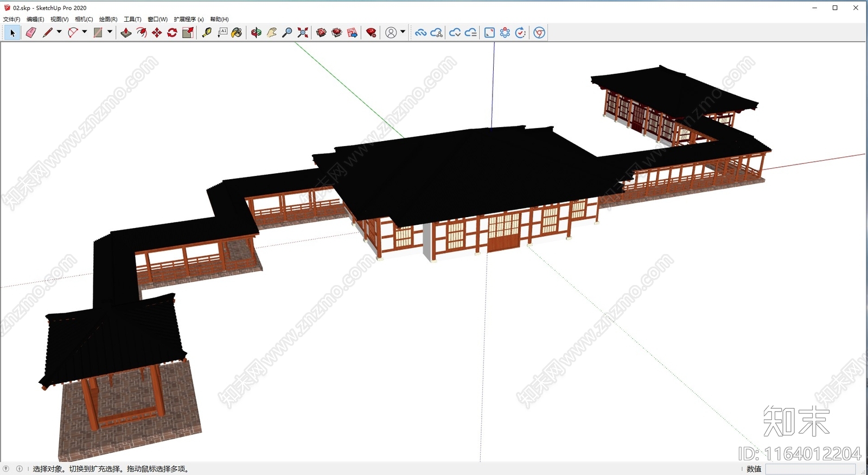This screenshot has width=868, height=475.
Task: Click the geo-location status bar icon
Action: pos(6,468)
